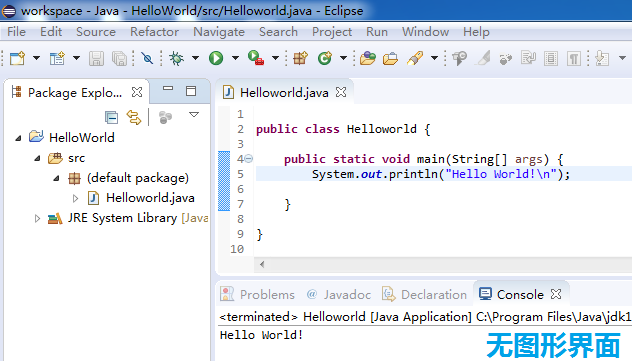Open the New wizard toolbar icon
The height and width of the screenshot is (361, 632).
tap(17, 58)
